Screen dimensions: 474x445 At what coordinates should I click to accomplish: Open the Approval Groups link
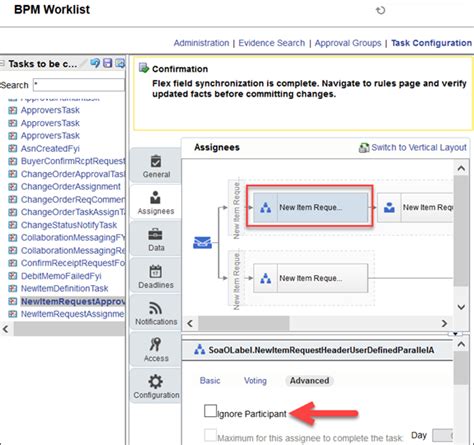pos(348,43)
